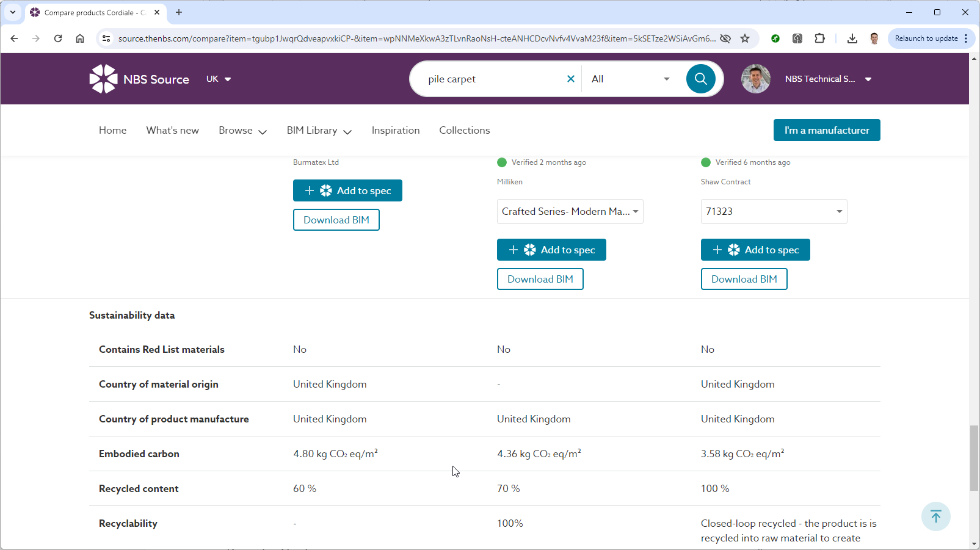Clear the pile carpet search text
The width and height of the screenshot is (980, 550).
click(x=571, y=79)
